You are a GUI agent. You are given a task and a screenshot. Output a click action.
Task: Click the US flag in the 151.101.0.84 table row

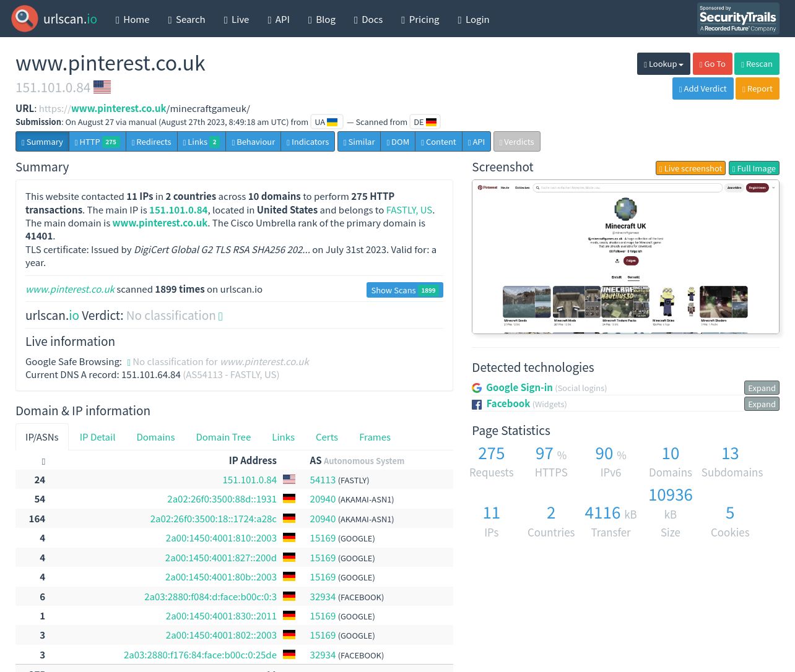pos(289,480)
